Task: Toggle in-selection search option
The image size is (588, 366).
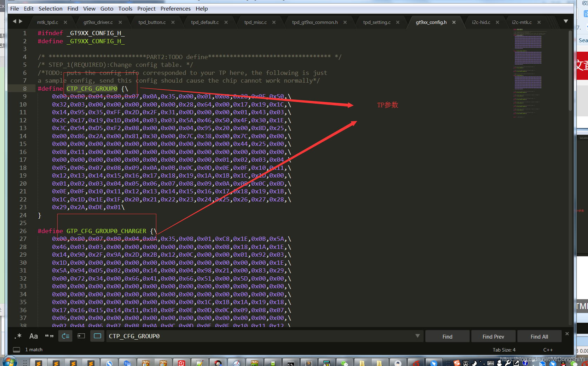Action: 81,336
